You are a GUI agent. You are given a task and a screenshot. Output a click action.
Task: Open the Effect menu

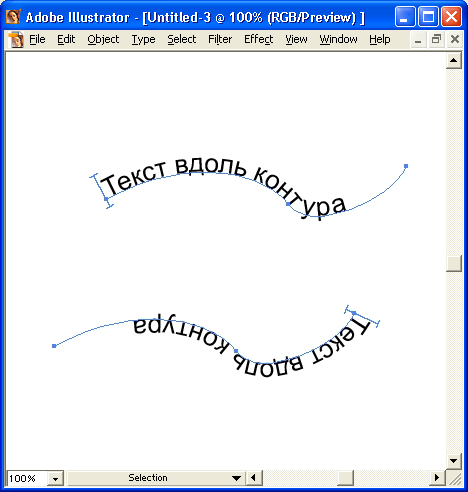pos(259,39)
